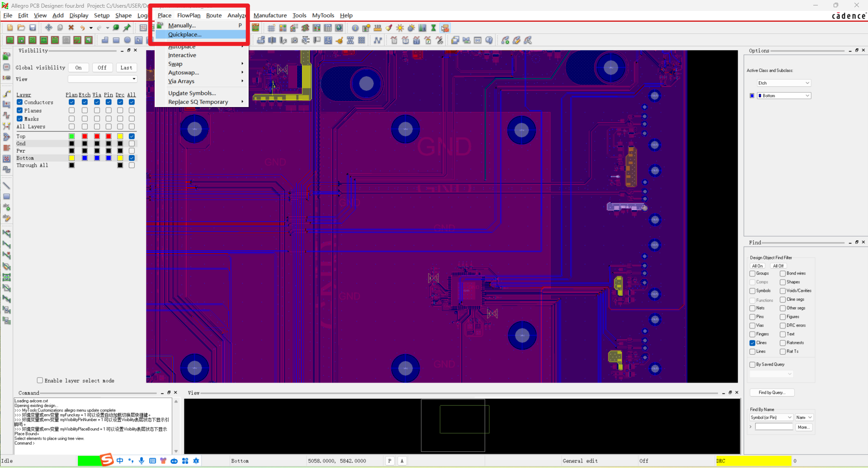Uncheck the Conductors layer checkbox

(20, 102)
